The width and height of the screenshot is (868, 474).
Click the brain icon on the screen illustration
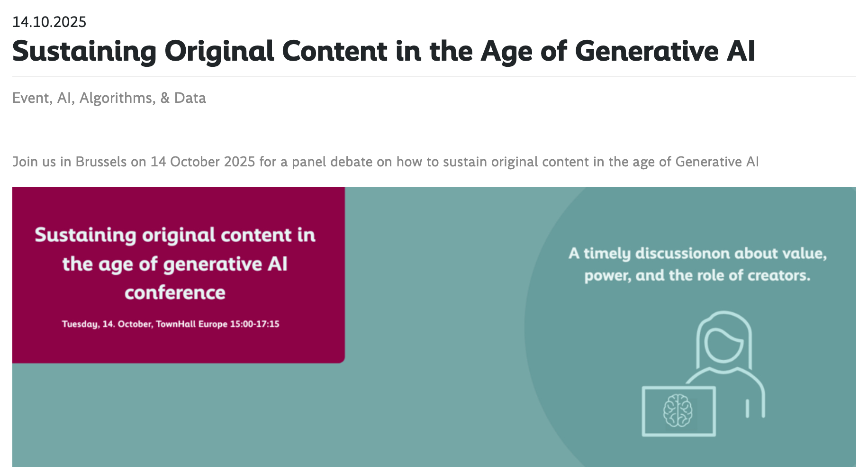click(x=678, y=410)
